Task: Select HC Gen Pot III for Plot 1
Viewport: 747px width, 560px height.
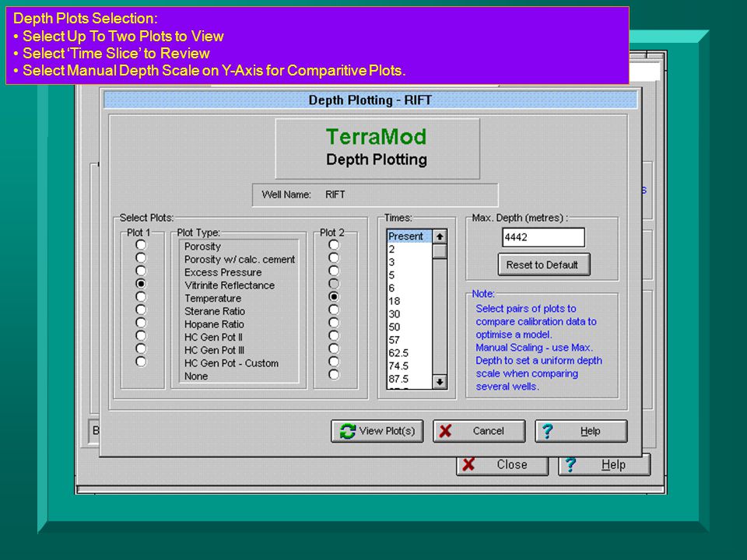Action: [x=141, y=348]
